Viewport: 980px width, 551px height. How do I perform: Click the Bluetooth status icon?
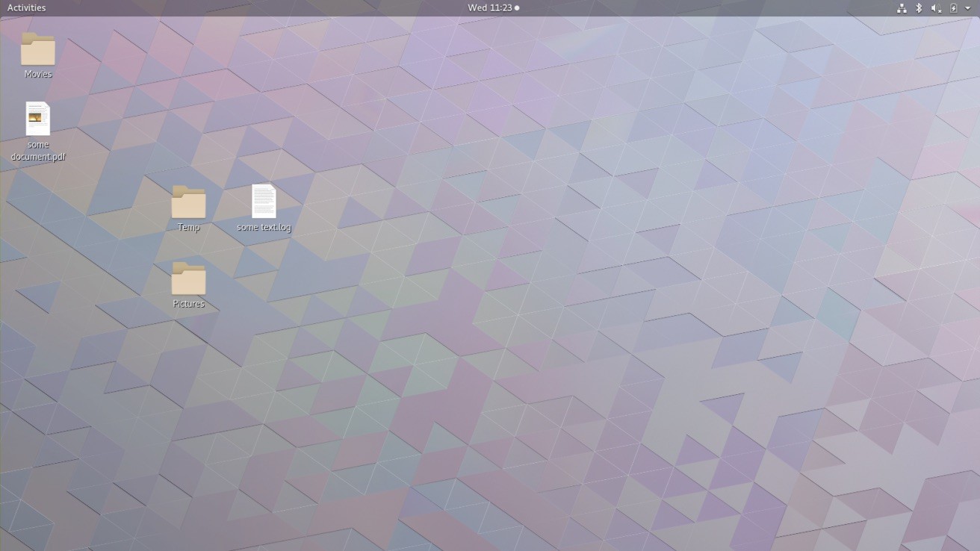pos(917,8)
